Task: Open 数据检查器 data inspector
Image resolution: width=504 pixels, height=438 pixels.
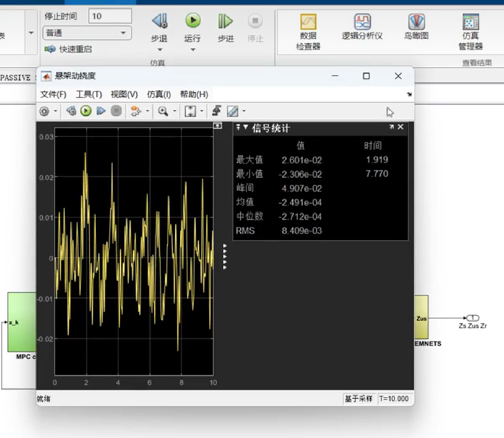Action: point(308,32)
